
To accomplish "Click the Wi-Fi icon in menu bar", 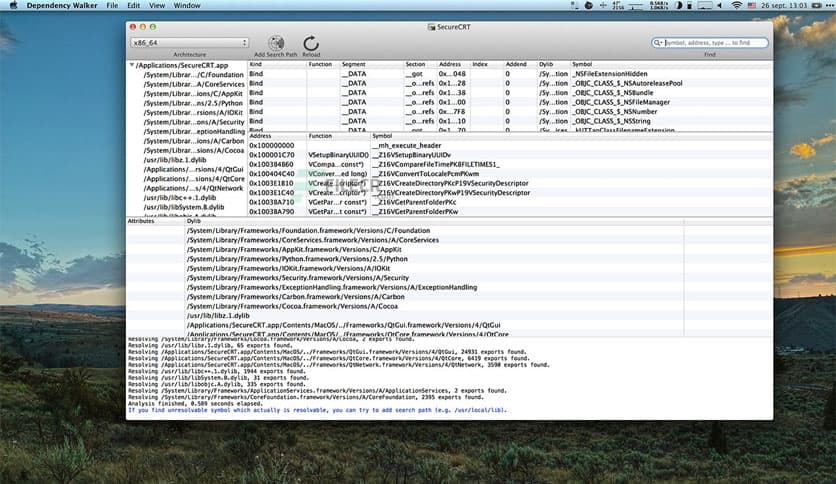I will [736, 5].
